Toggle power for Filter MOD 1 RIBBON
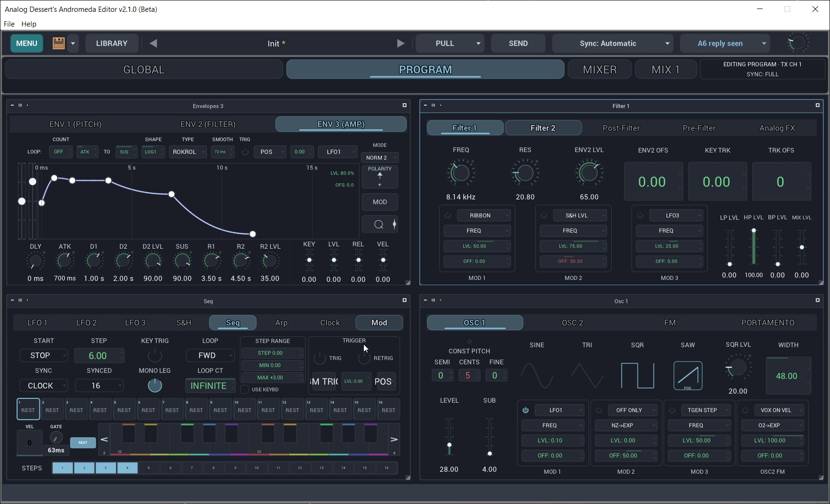830x504 pixels. point(448,216)
